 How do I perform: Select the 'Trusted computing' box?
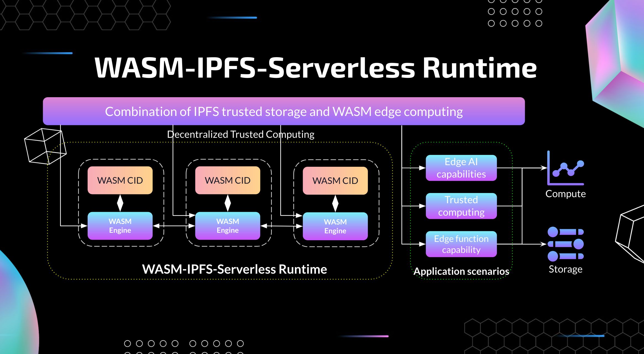[x=461, y=206]
